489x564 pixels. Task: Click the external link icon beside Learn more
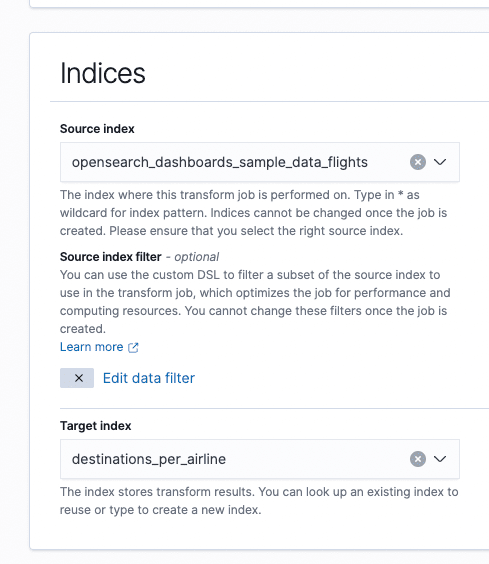pyautogui.click(x=133, y=347)
